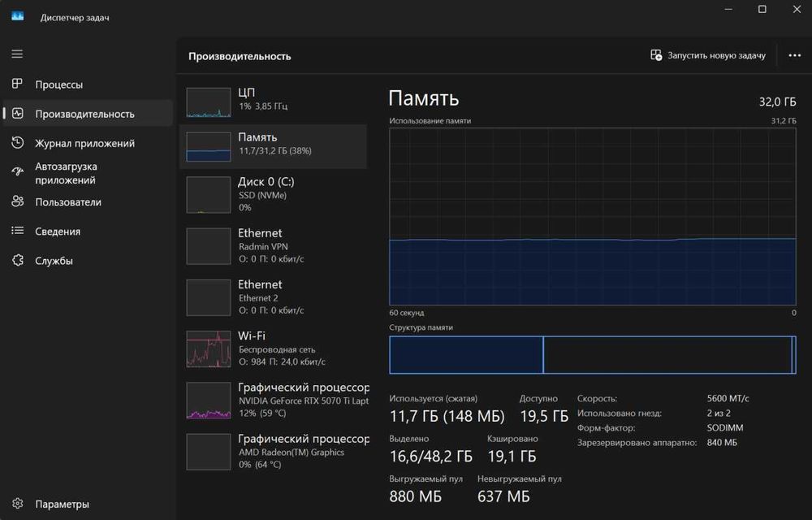The width and height of the screenshot is (812, 520).
Task: Click the ЦП resource label
Action: (246, 92)
